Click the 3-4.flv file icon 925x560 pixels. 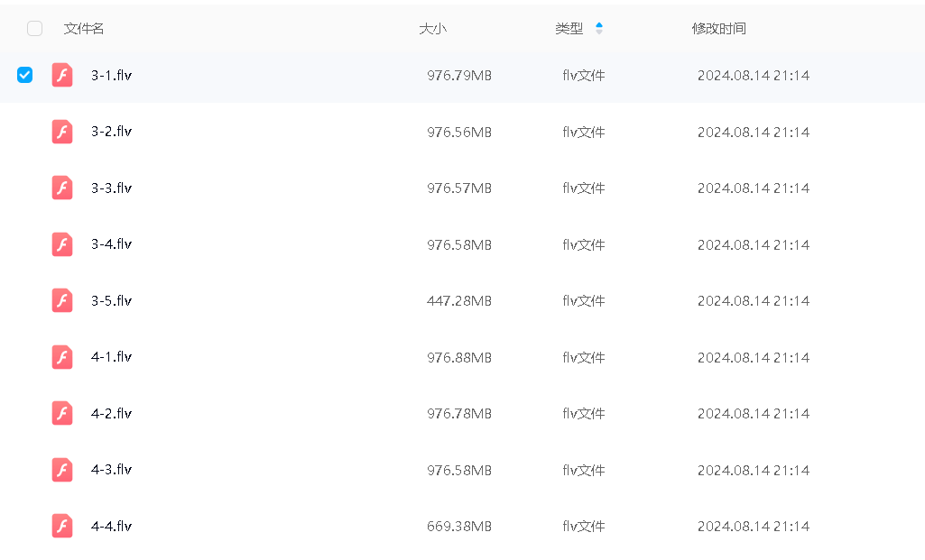(61, 244)
